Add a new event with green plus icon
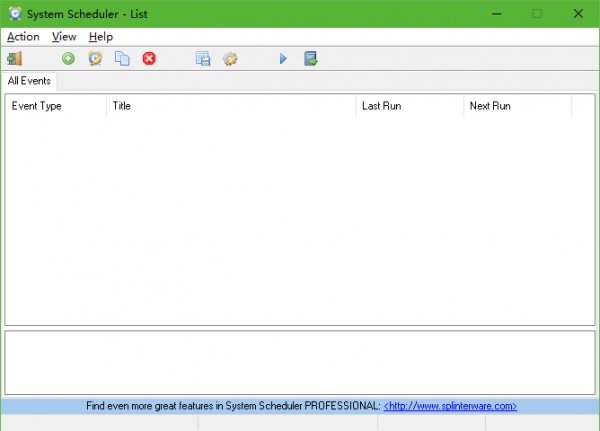Image resolution: width=600 pixels, height=431 pixels. tap(68, 59)
